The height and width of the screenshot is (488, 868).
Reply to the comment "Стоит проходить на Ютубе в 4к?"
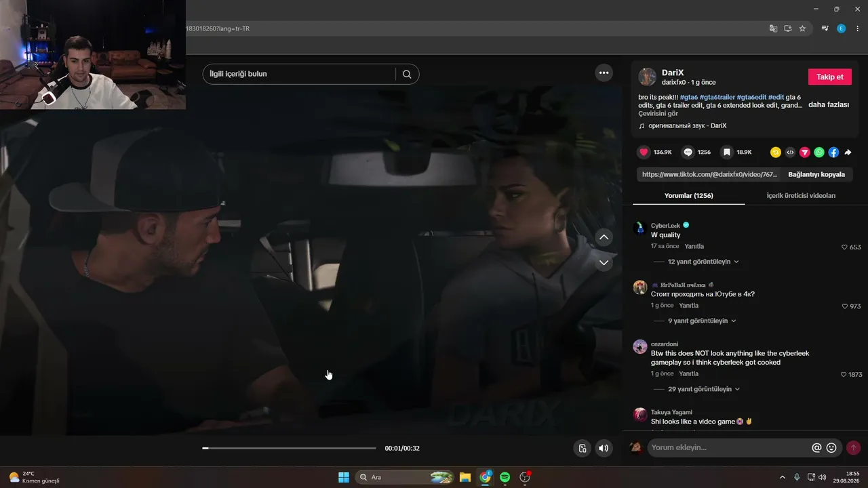tap(689, 305)
